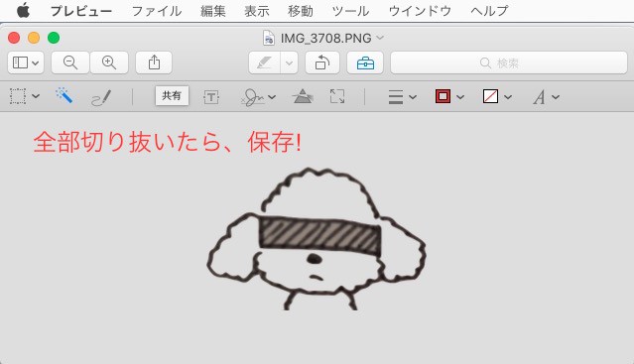
Task: Click the 検索 search field
Action: (x=509, y=62)
